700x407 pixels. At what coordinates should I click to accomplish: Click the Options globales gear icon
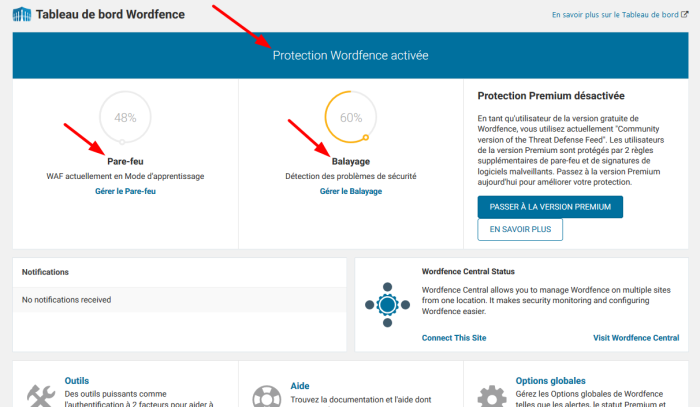pyautogui.click(x=492, y=396)
